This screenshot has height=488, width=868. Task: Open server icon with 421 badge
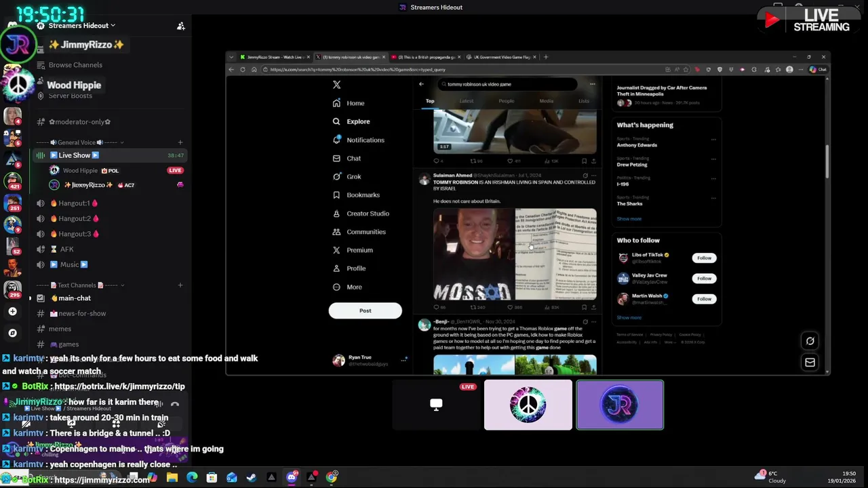click(x=12, y=180)
